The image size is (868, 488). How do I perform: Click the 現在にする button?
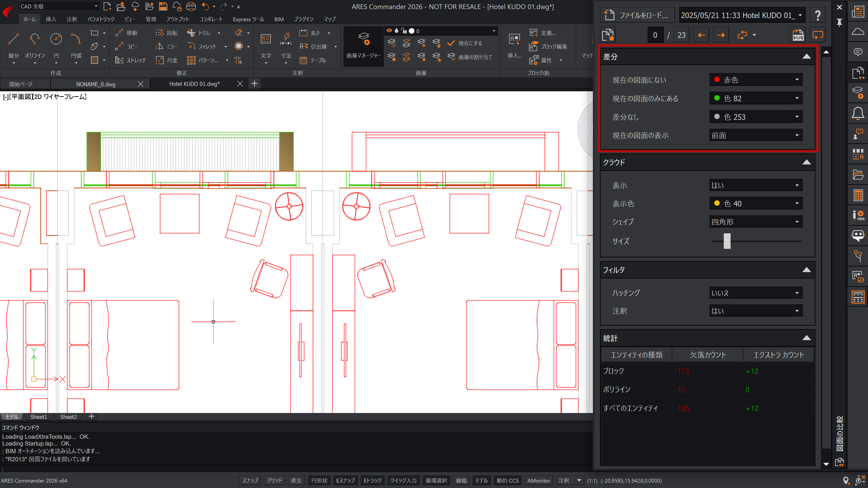(465, 43)
